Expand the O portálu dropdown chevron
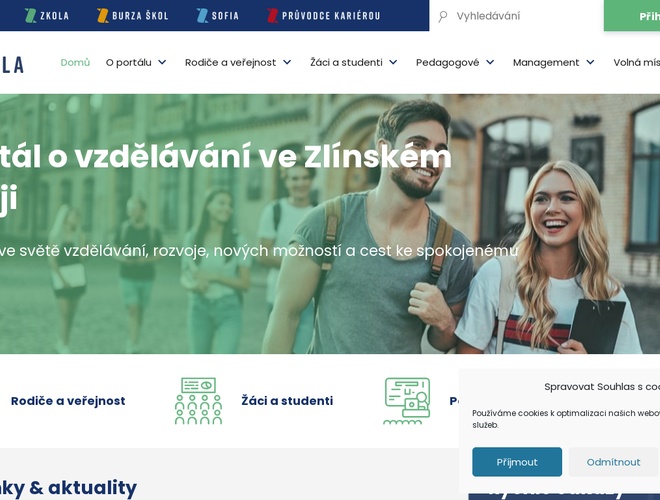Screen dimensions: 660x500 [162, 62]
